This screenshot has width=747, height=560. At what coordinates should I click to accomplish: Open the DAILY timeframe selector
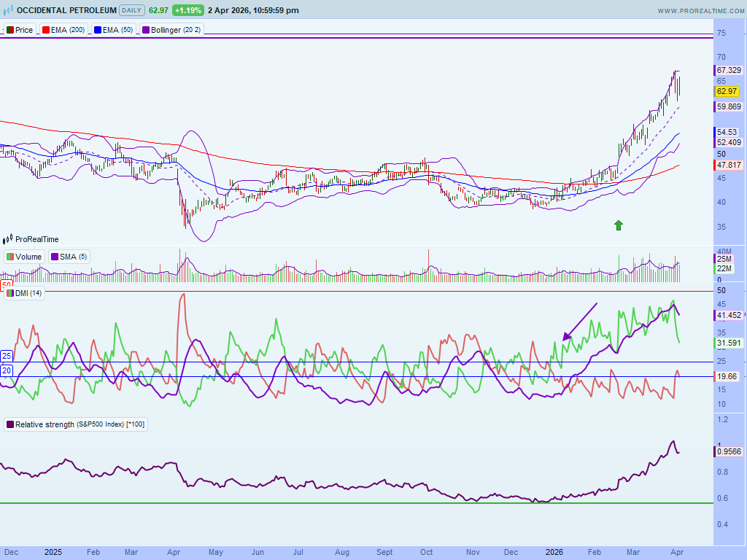point(131,11)
